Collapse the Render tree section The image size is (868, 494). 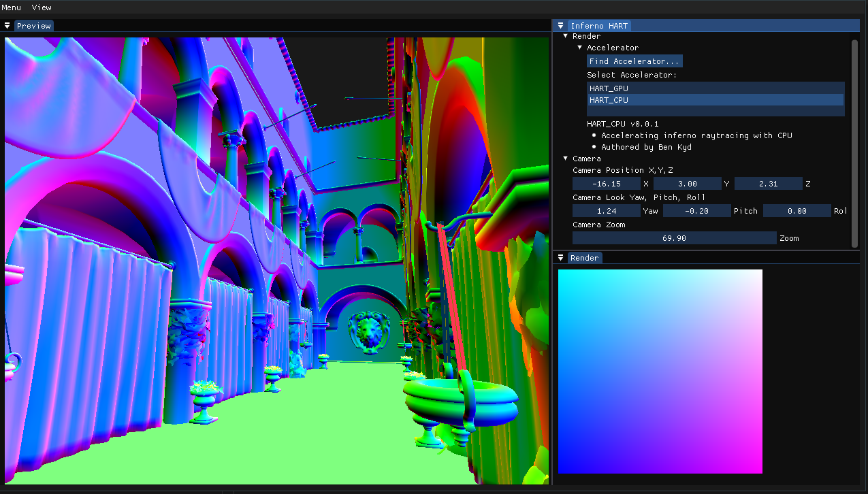tap(565, 36)
